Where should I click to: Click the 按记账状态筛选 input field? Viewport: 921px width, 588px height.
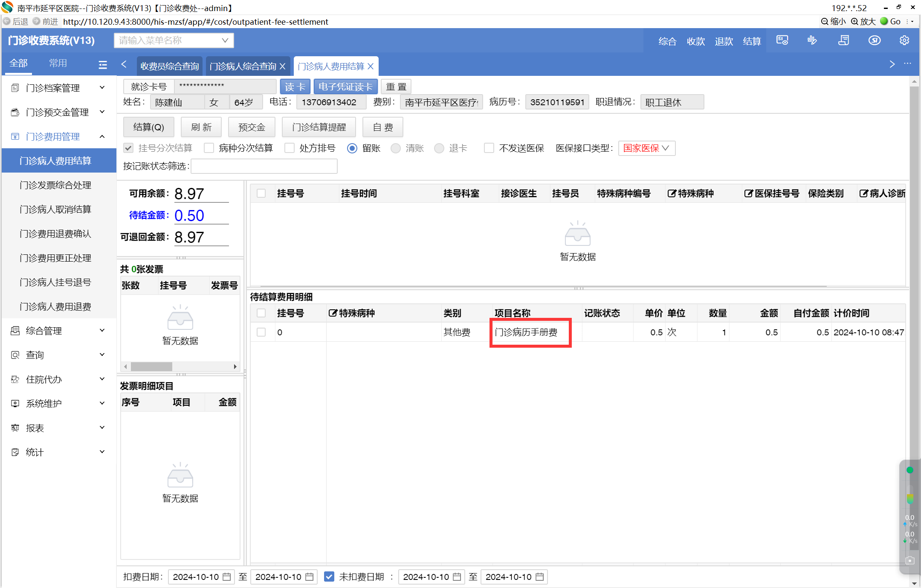coord(264,166)
